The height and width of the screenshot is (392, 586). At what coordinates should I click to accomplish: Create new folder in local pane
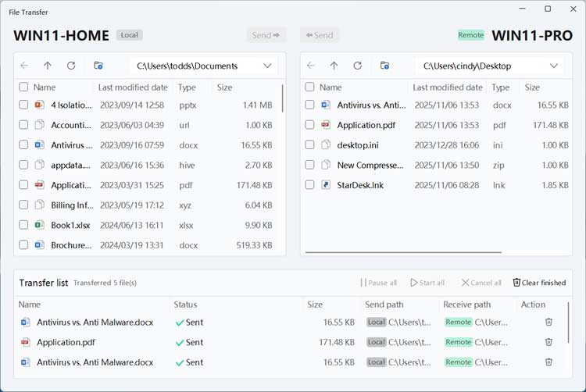click(x=98, y=66)
